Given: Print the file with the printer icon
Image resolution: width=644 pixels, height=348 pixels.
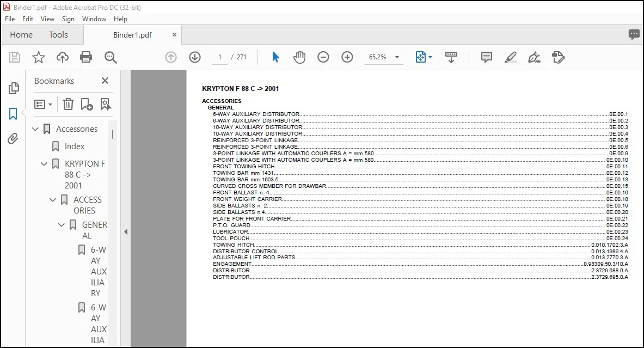Looking at the screenshot, I should pyautogui.click(x=86, y=57).
